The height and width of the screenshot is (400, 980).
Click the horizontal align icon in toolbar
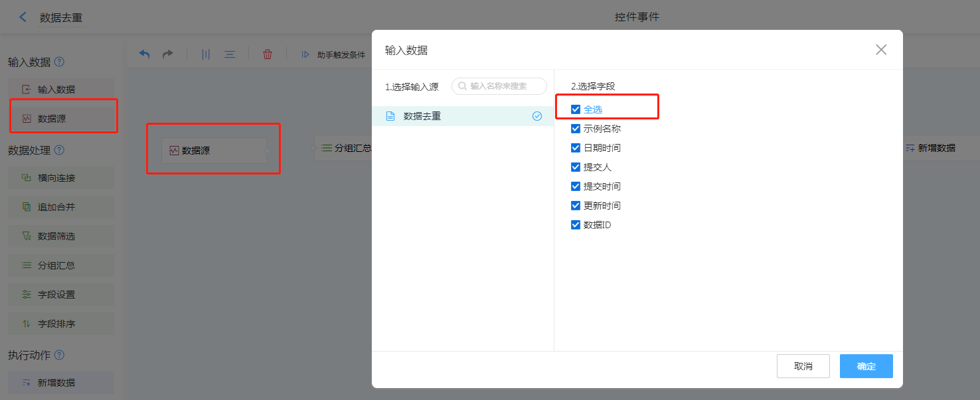point(230,54)
